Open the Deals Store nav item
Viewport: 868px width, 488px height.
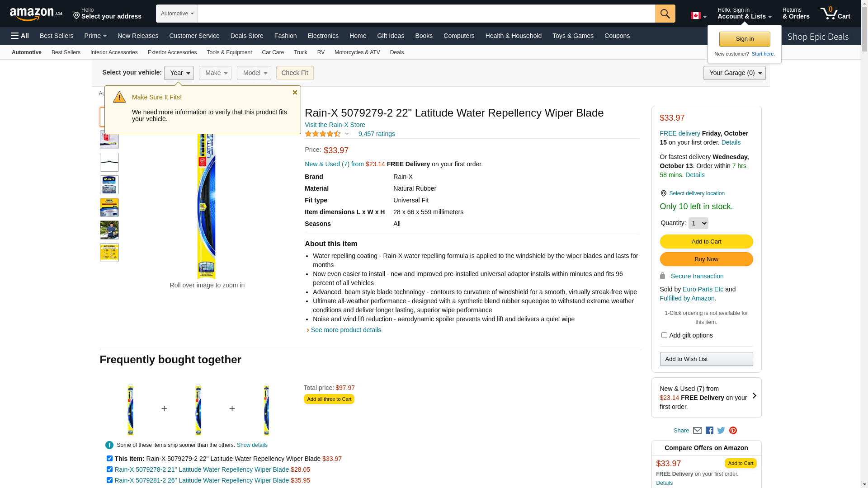tap(246, 36)
